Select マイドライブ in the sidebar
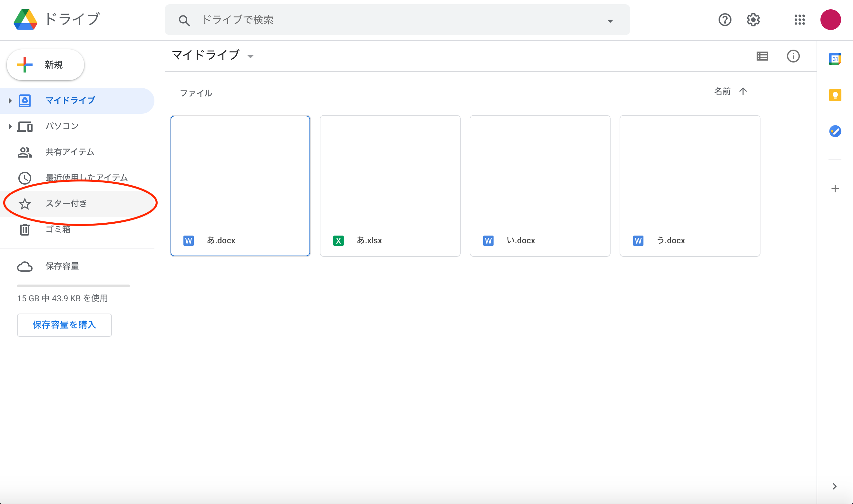 point(77,101)
